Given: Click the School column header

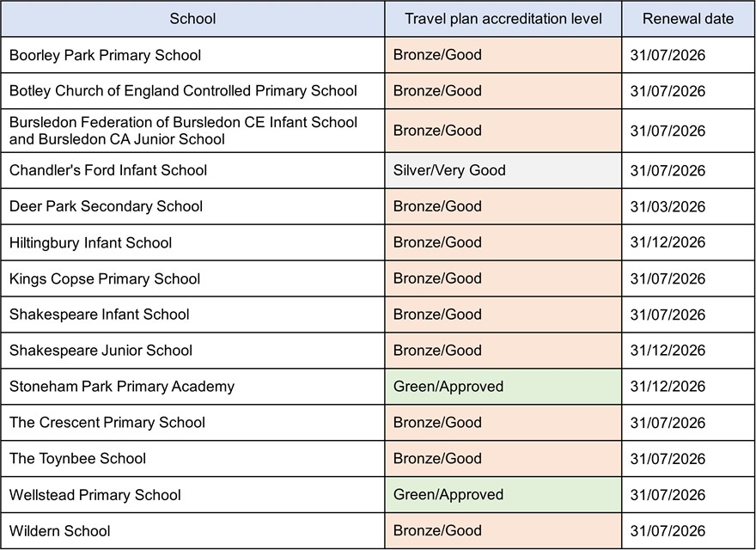Looking at the screenshot, I should point(192,19).
